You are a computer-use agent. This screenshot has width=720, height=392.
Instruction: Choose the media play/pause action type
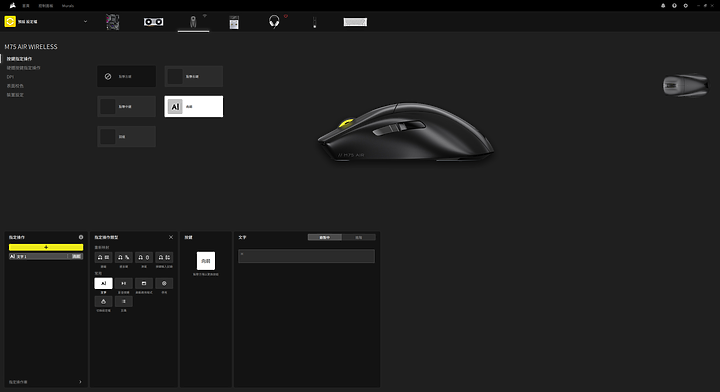[124, 283]
